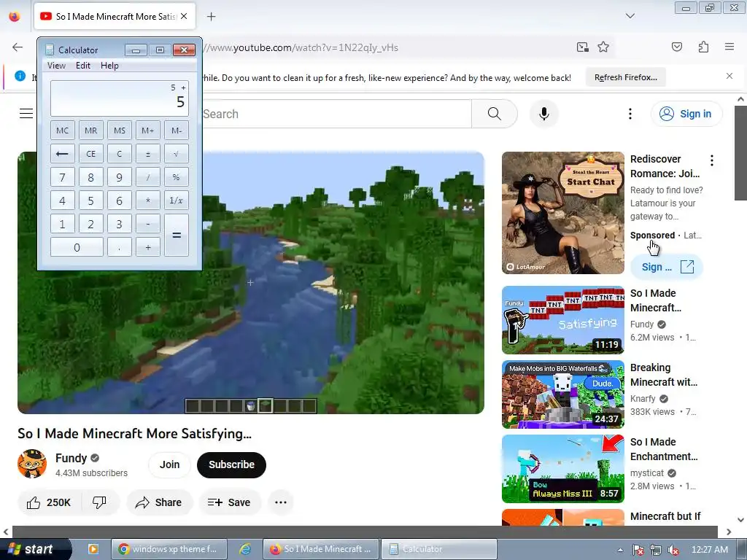The width and height of the screenshot is (747, 560).
Task: Click the Sign in button at top right
Action: point(686,114)
